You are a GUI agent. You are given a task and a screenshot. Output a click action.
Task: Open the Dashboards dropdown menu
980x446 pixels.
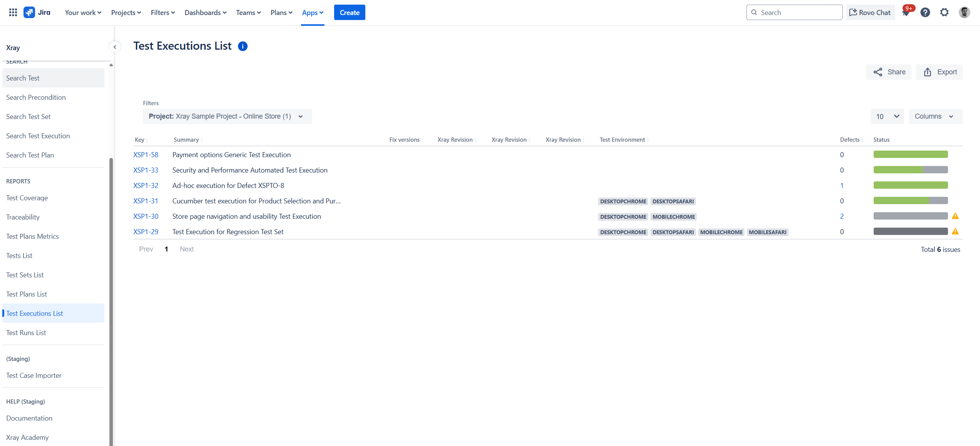point(205,12)
